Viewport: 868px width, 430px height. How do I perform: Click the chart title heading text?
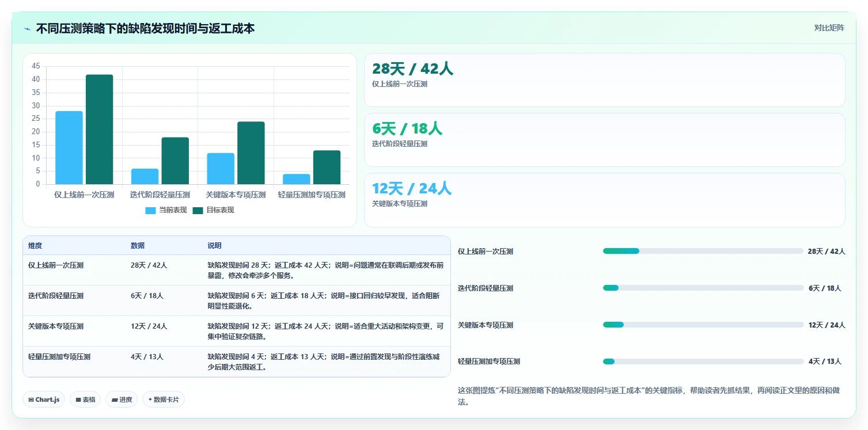(145, 28)
